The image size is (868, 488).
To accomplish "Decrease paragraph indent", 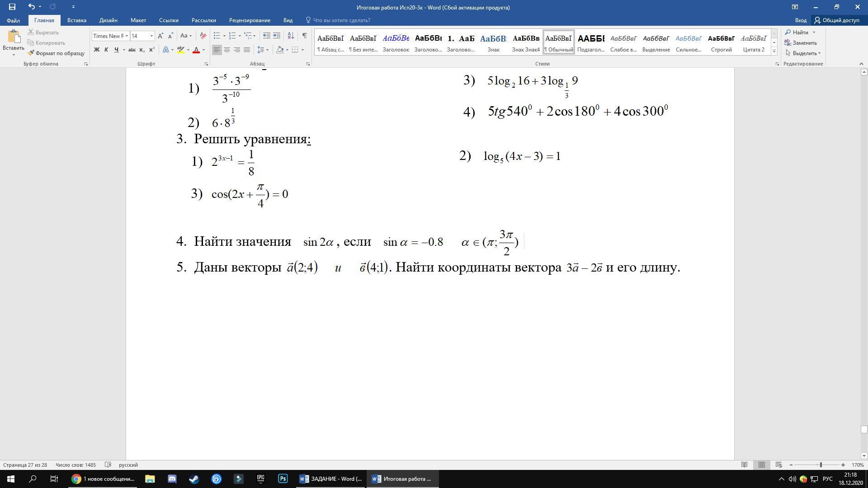I will [266, 36].
